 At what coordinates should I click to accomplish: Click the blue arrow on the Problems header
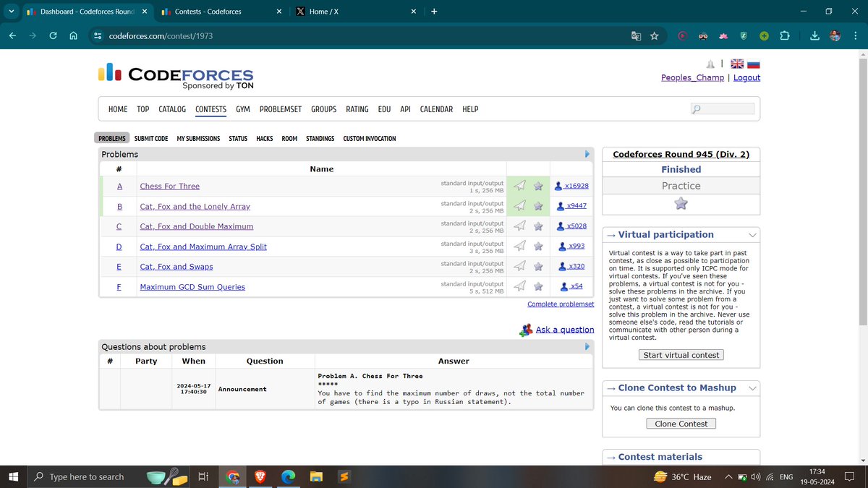pos(587,154)
